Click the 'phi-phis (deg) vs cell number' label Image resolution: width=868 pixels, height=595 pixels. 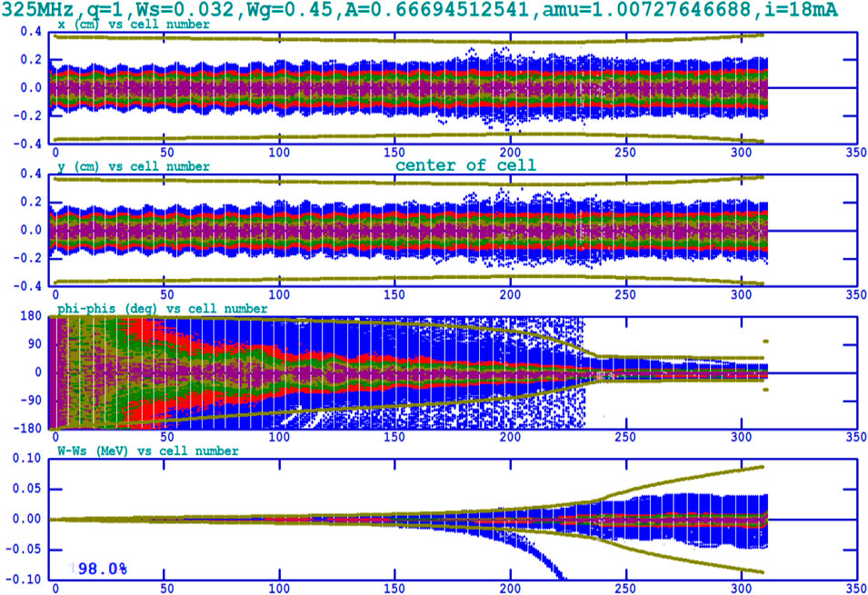click(162, 309)
